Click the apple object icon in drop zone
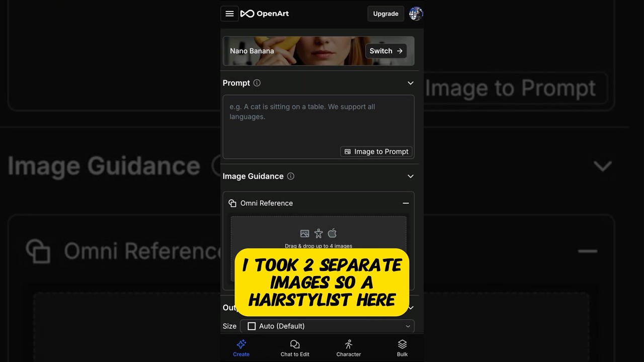 tap(332, 233)
